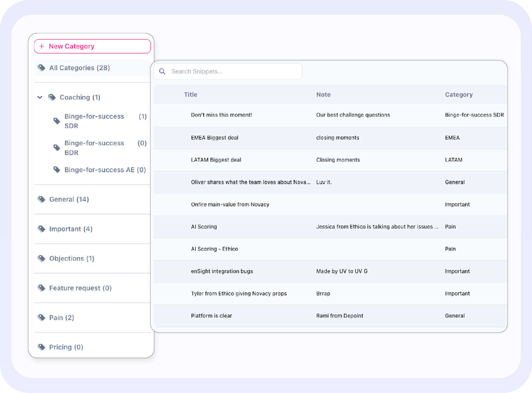Open snippet 'AI Scoring - Ethico'
Image resolution: width=532 pixels, height=393 pixels.
(214, 249)
